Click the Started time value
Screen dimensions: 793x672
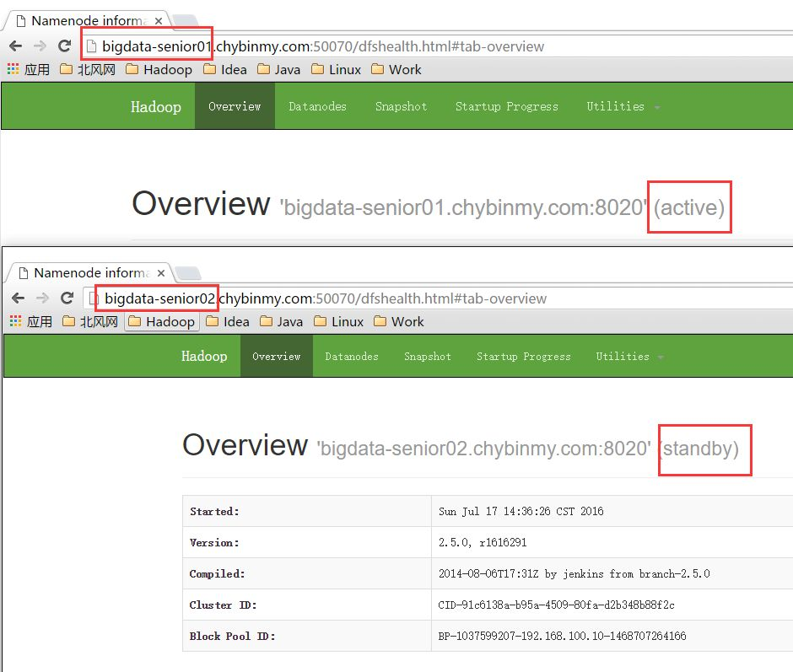(521, 511)
